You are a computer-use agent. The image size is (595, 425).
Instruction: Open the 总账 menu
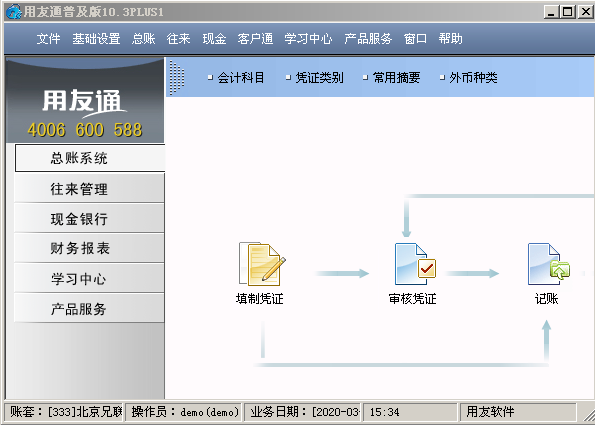pyautogui.click(x=143, y=38)
